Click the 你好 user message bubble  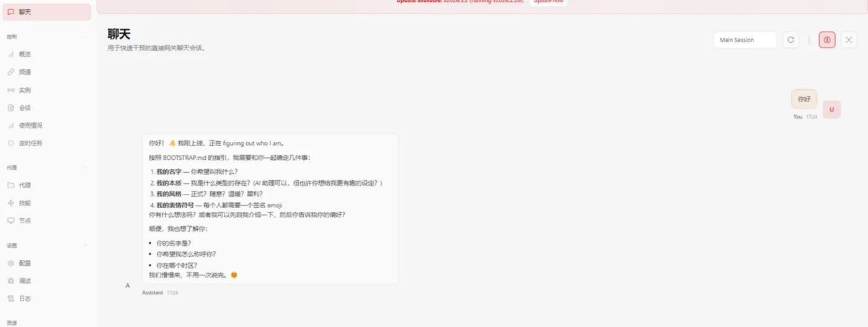click(804, 99)
